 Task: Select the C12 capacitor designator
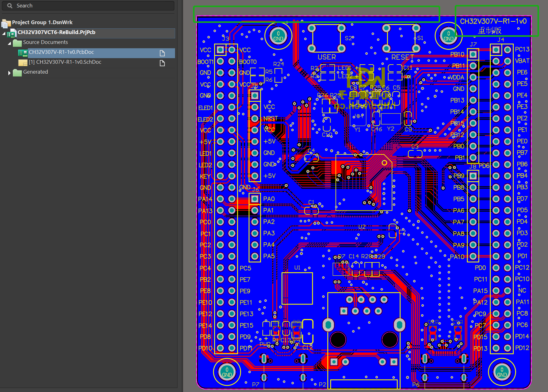point(308,348)
